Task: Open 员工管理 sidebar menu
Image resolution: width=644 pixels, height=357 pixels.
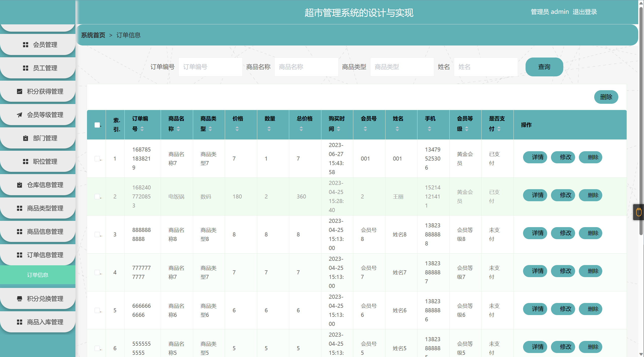Action: coord(38,68)
